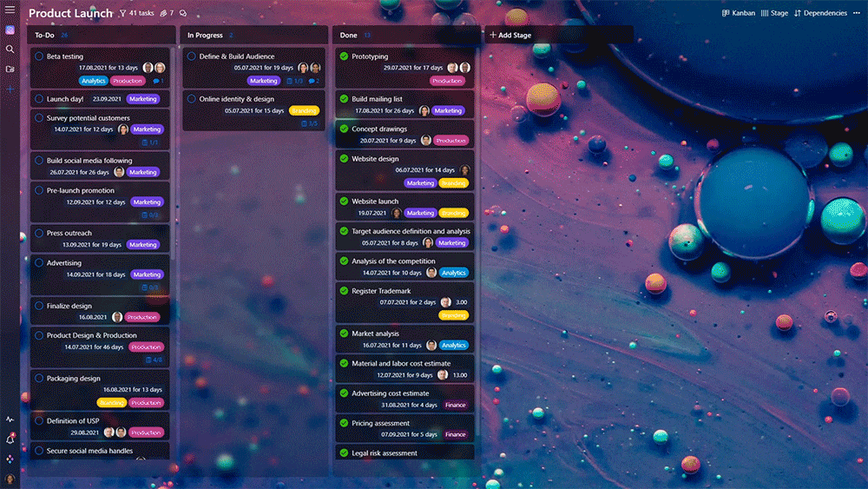Open the three-dots more options menu
Viewport: 868px width, 489px height.
tap(855, 14)
